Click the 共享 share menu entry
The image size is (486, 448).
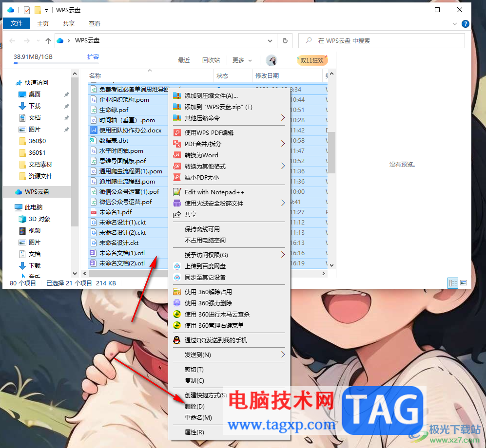pos(229,215)
